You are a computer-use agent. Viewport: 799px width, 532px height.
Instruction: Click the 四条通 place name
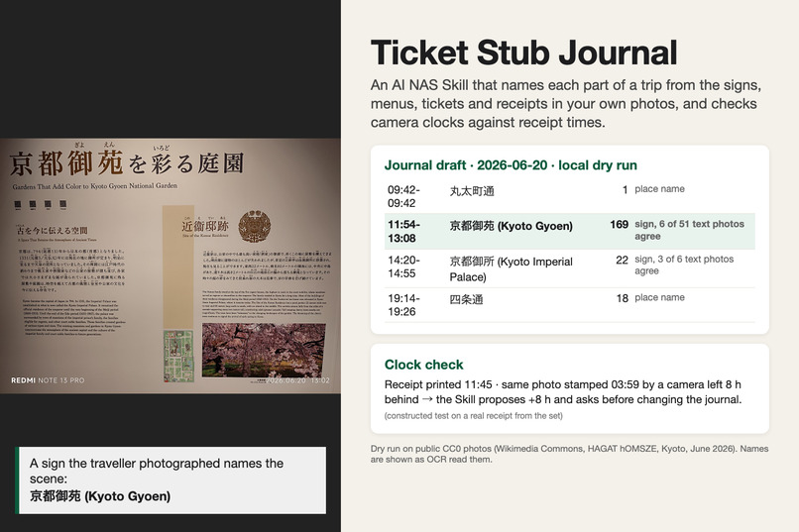tap(466, 299)
